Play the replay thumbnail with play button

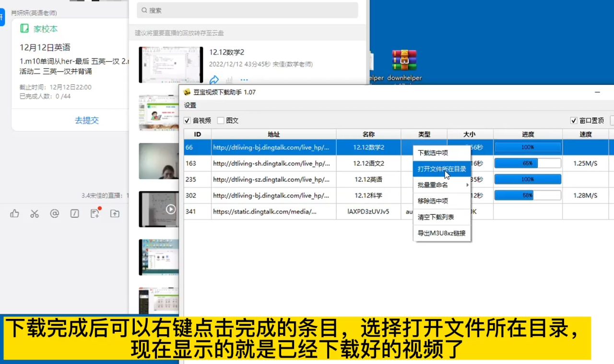tap(159, 209)
